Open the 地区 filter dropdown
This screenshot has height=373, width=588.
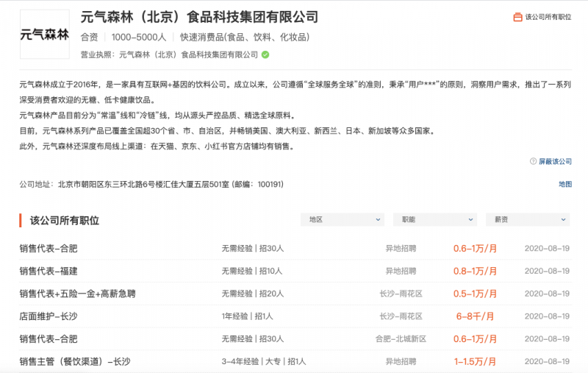tap(342, 219)
